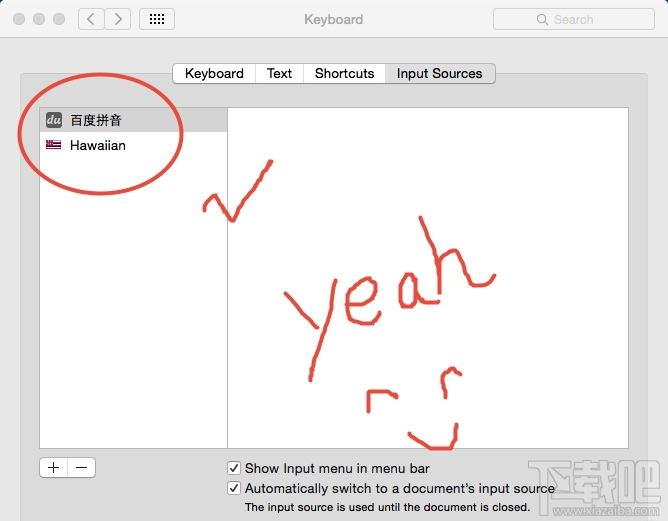
Task: Switch to the Text tab
Action: click(x=279, y=73)
